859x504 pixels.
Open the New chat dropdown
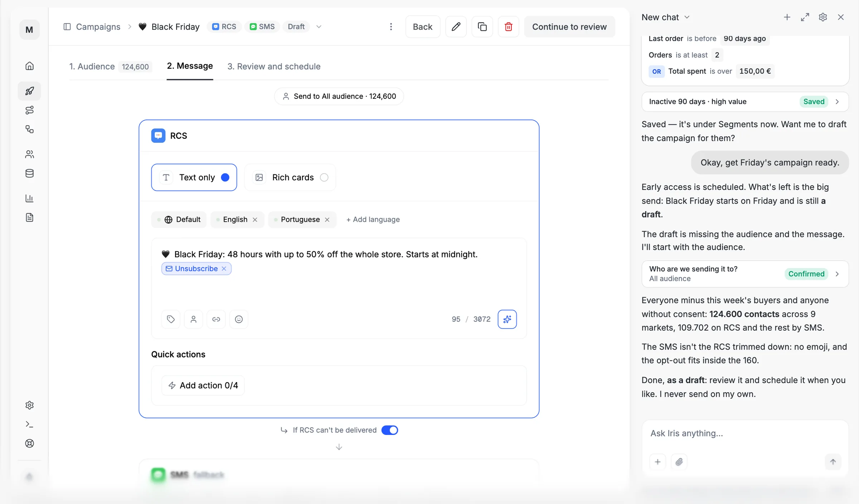click(665, 17)
